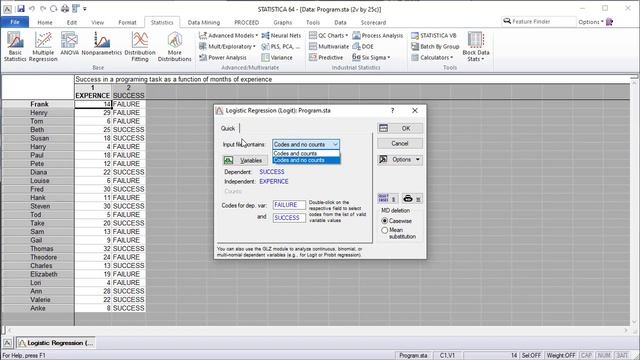Screen dimensions: 640x360
Task: Select 'Codes and counts' list option
Action: (306, 153)
